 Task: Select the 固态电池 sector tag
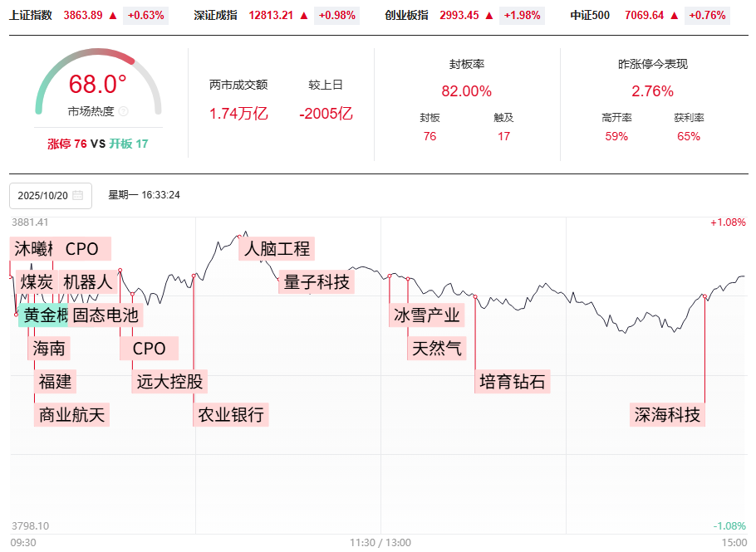point(106,315)
